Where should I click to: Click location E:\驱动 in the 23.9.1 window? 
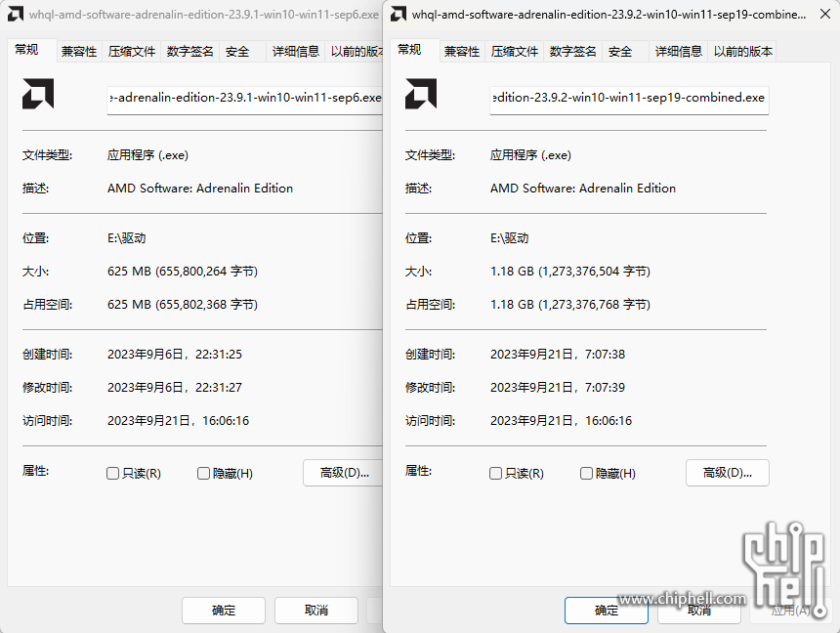[x=126, y=238]
